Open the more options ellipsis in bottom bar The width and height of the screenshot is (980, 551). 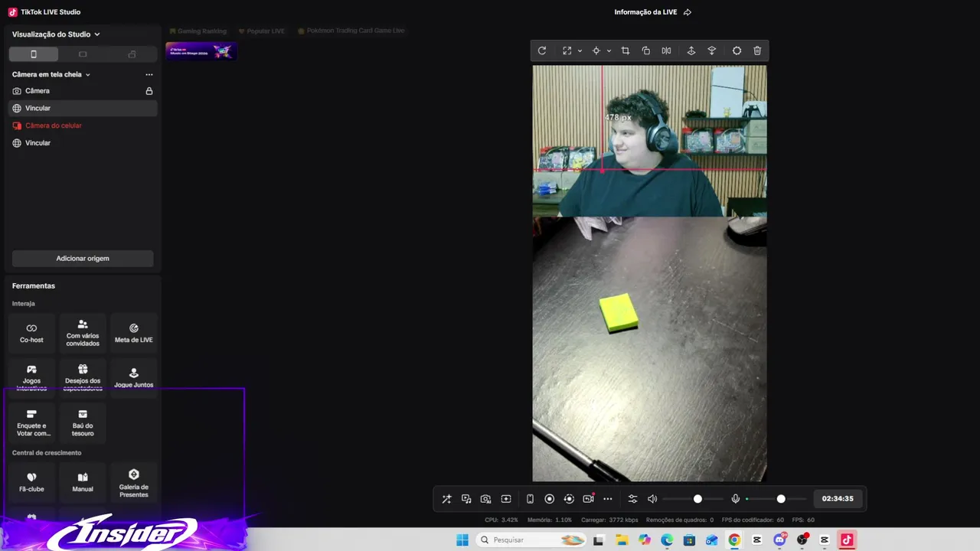point(608,499)
